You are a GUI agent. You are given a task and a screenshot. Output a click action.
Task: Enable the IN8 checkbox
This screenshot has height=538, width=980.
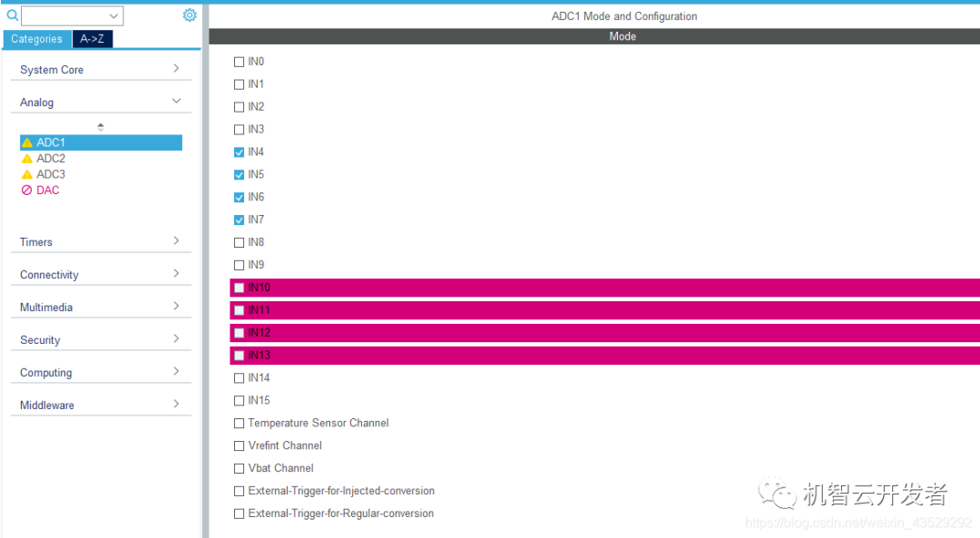pos(239,242)
